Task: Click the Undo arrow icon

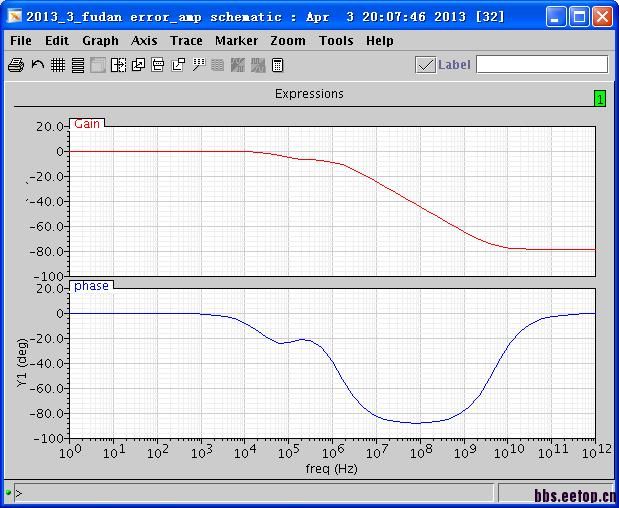Action: 38,65
